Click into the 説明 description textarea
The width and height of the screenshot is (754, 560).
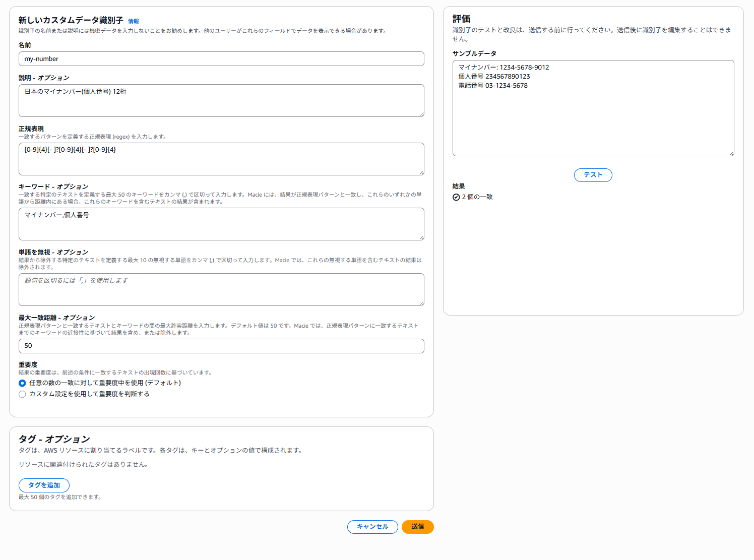click(221, 100)
